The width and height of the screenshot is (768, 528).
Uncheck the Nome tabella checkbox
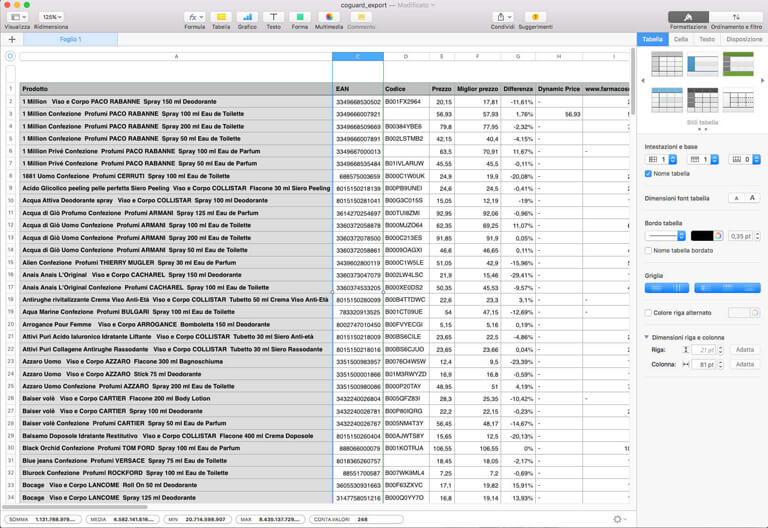coord(648,174)
